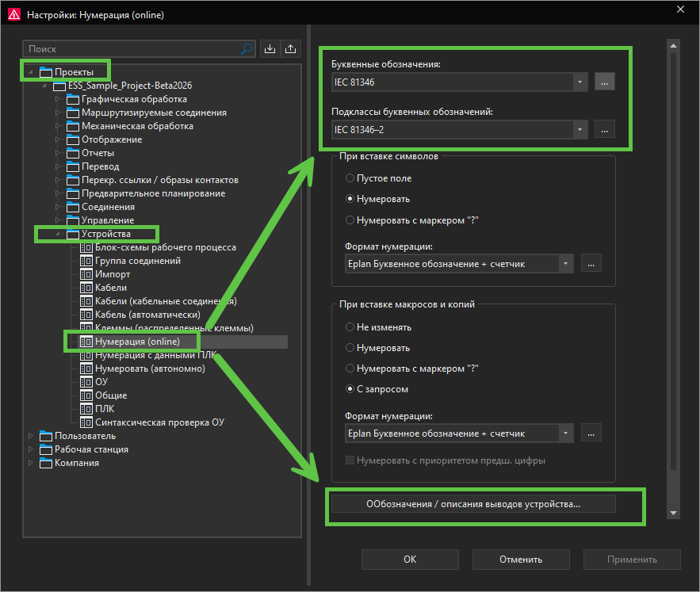Click the export settings icon next to search
The height and width of the screenshot is (592, 700).
click(291, 48)
